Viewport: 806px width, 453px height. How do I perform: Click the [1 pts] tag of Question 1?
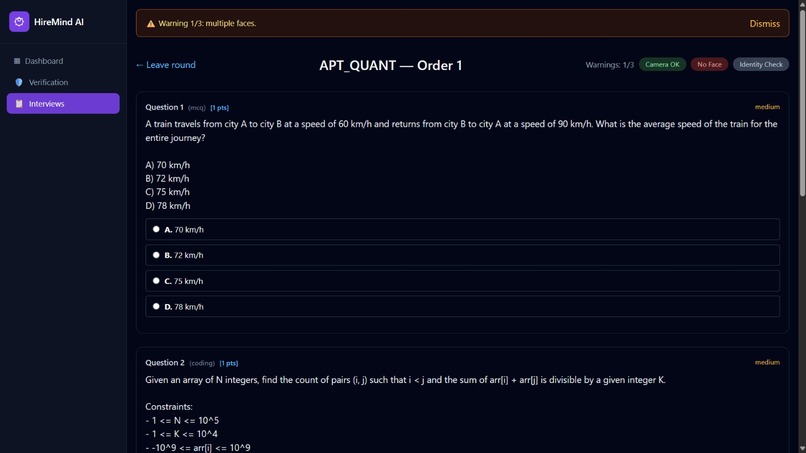tap(219, 107)
